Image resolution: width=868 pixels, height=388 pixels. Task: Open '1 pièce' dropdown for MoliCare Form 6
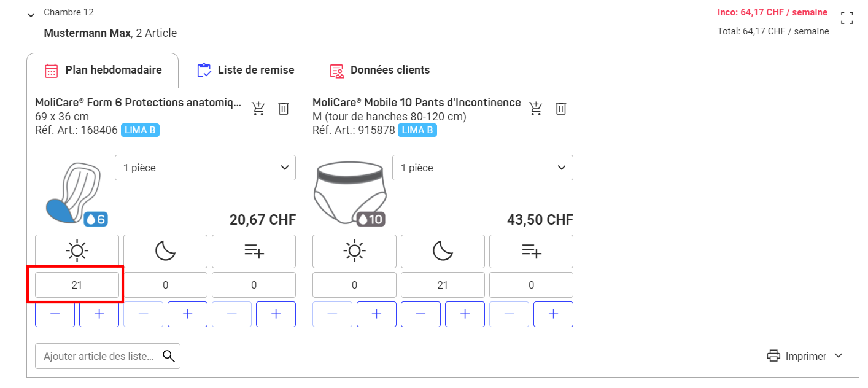click(x=205, y=168)
